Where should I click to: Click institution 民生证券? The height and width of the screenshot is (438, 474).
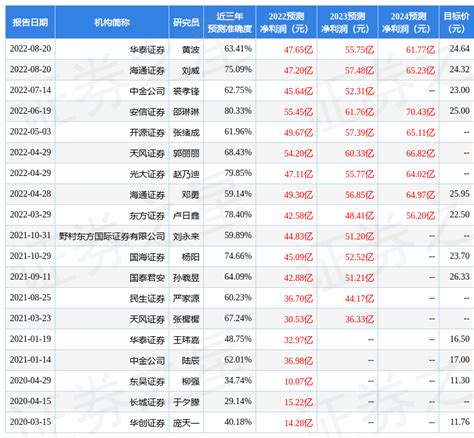(147, 298)
